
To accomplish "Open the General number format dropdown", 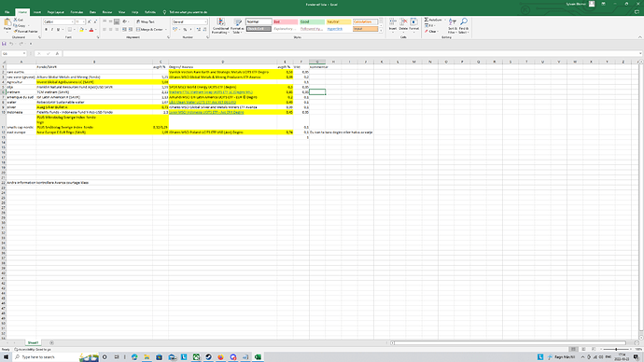I will (x=205, y=21).
